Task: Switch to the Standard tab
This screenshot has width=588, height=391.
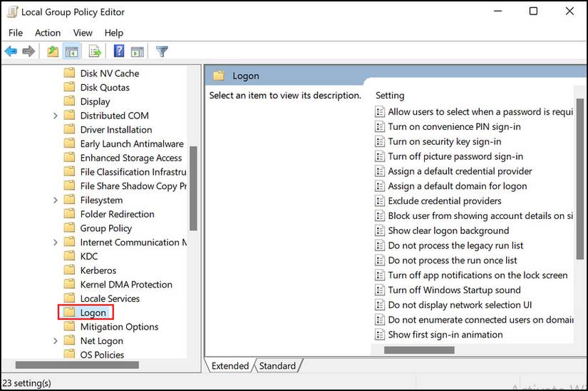Action: pyautogui.click(x=277, y=365)
